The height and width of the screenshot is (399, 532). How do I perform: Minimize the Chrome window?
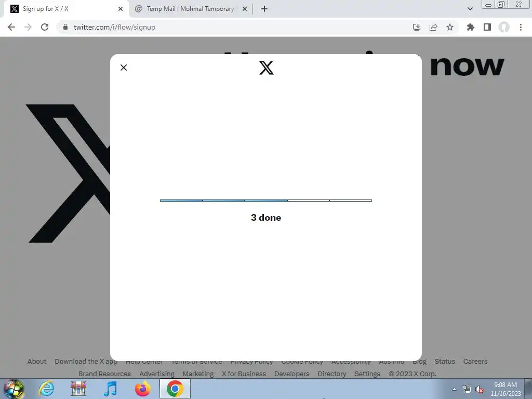[488, 5]
